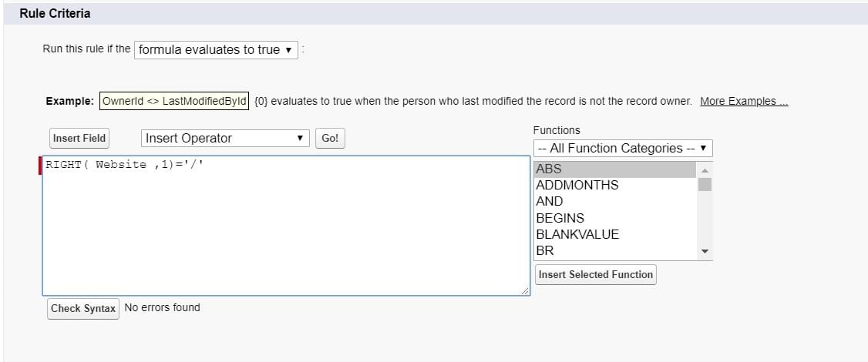868x362 pixels.
Task: Click the OwnerId example formula box
Action: [x=174, y=102]
